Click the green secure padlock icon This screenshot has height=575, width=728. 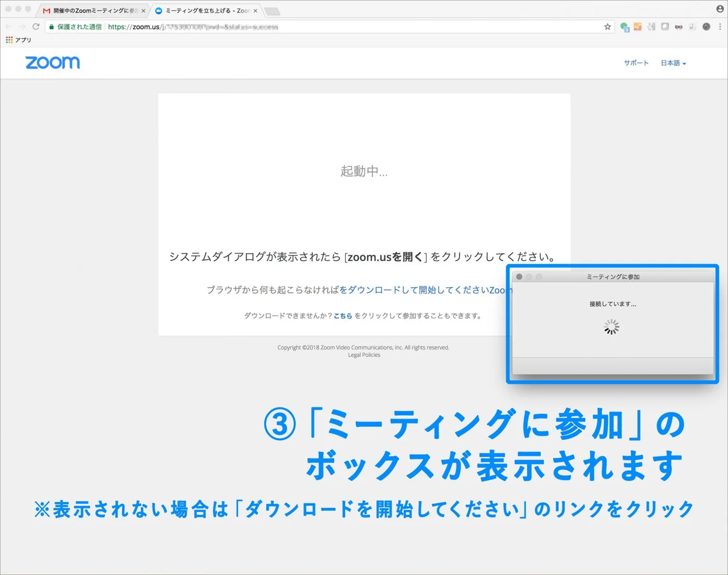pos(51,27)
